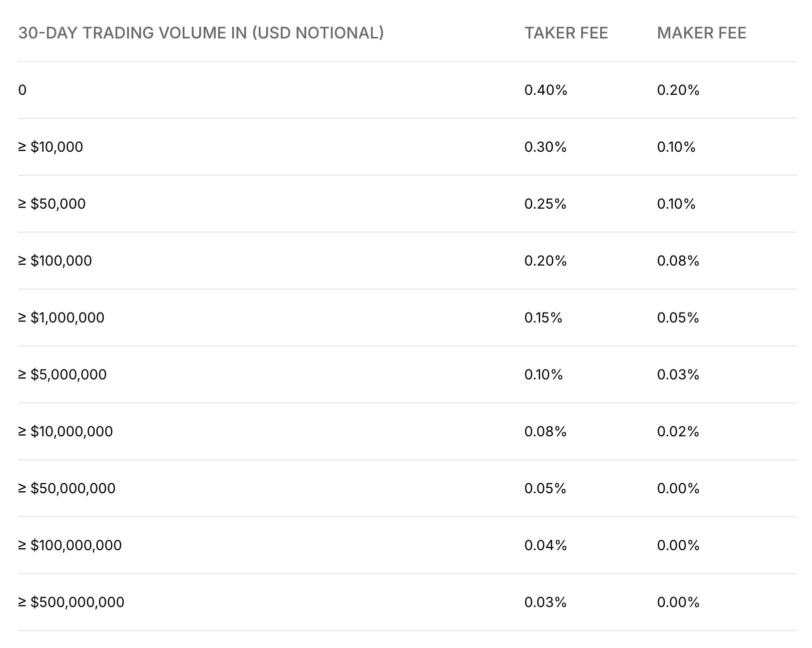The width and height of the screenshot is (812, 648).
Task: Click the ≥ $10,000,000 volume tier
Action: point(65,432)
